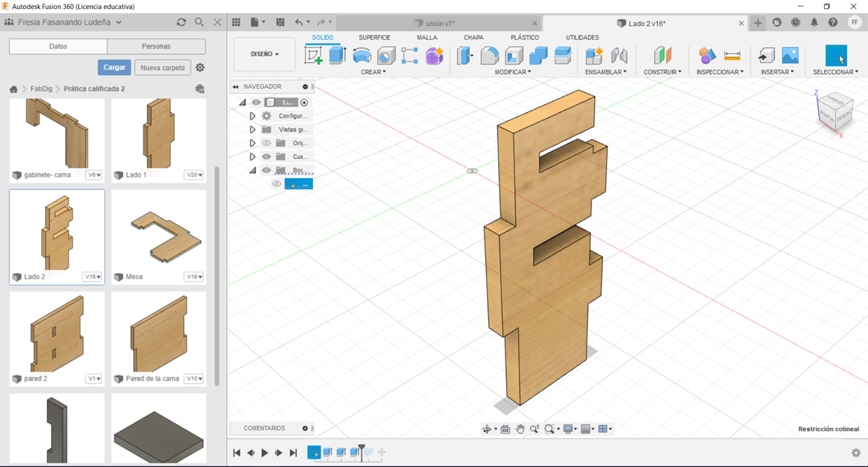Screen dimensions: 868x467
Task: Click the Save disk icon
Action: coord(281,22)
